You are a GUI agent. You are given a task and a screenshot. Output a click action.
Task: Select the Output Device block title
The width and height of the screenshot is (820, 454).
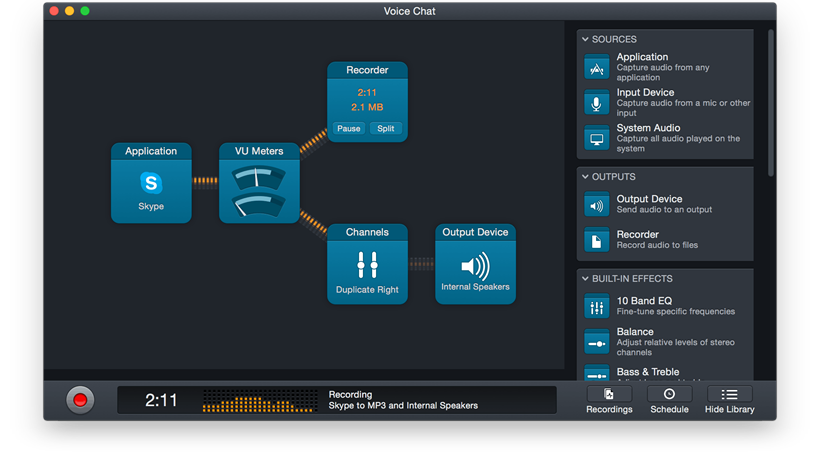(475, 232)
